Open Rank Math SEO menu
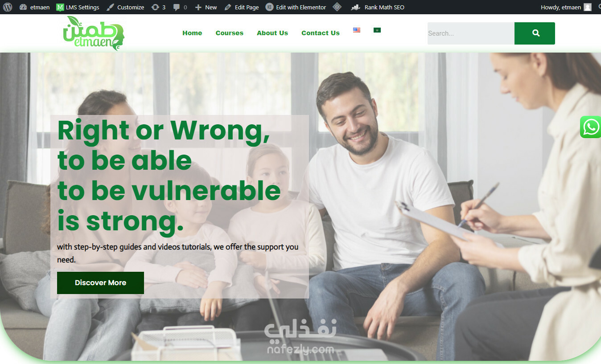 (377, 7)
